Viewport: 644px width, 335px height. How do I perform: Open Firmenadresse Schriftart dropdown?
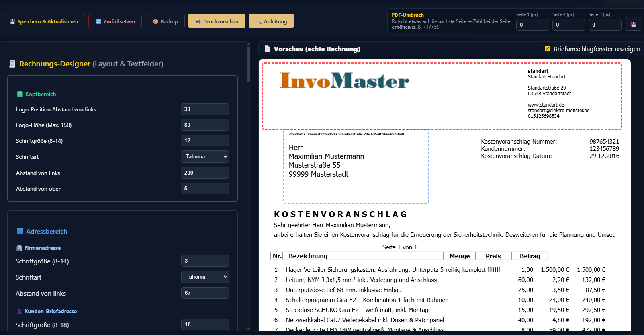[205, 277]
